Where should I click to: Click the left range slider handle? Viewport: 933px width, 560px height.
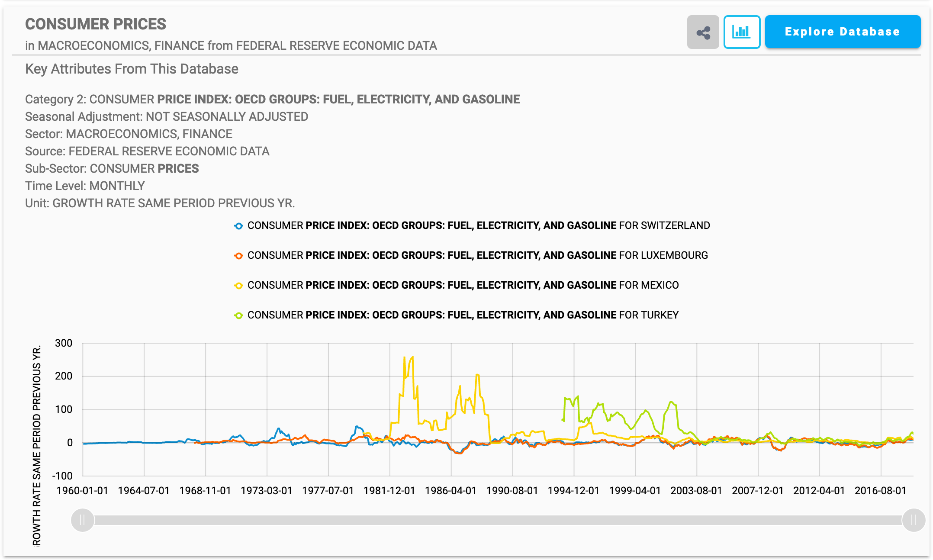pyautogui.click(x=82, y=520)
